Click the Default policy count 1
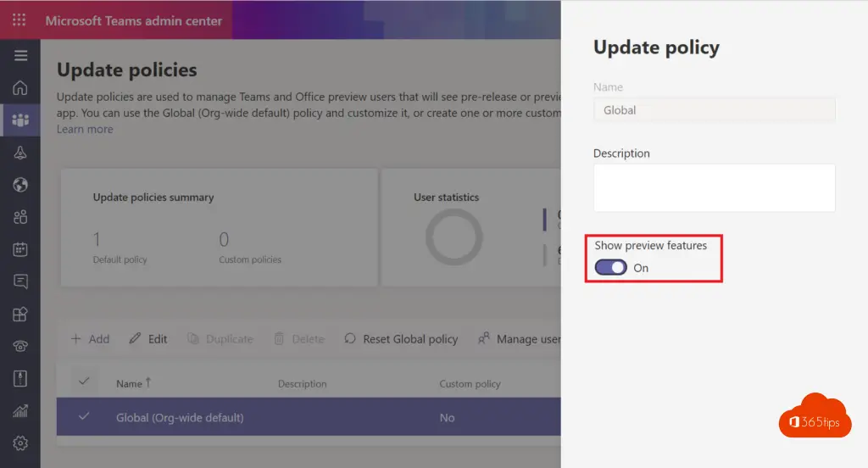 tap(97, 239)
